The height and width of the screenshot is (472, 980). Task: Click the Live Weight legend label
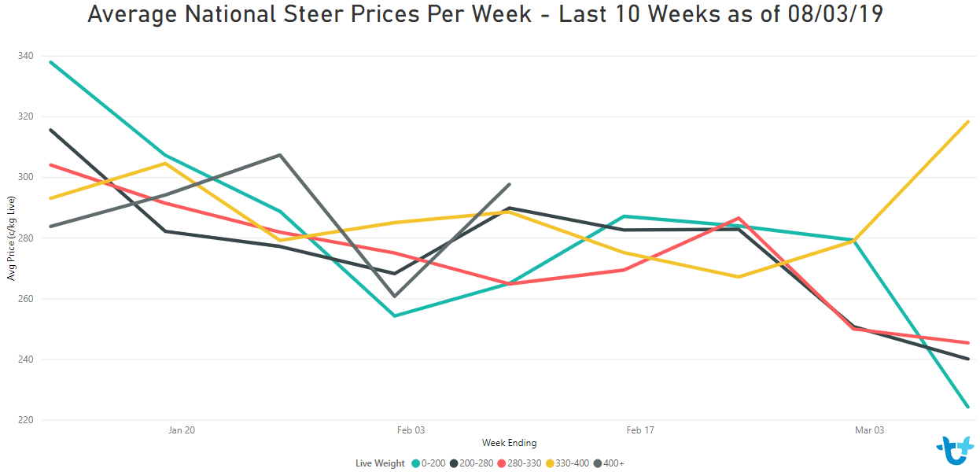click(380, 463)
